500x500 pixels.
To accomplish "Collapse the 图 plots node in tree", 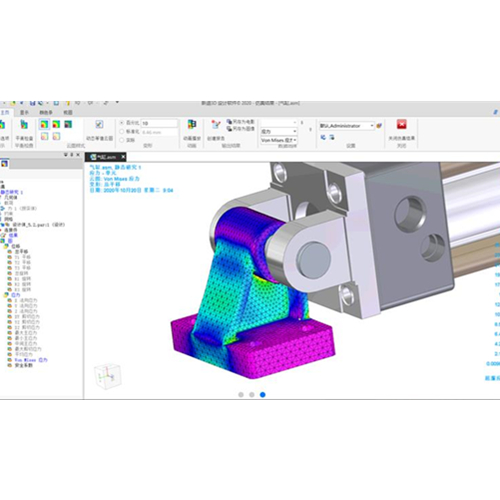I will pos(3,241).
